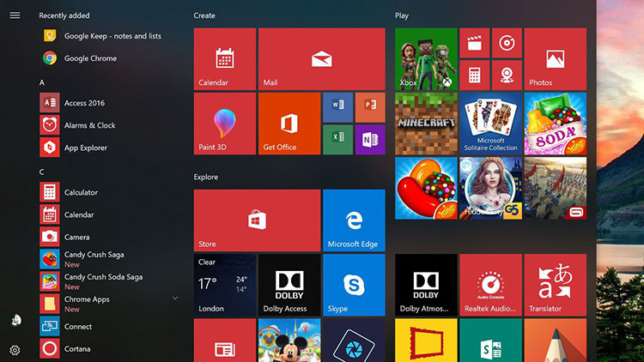Viewport: 644px width, 362px height.
Task: Open the Word small tile
Action: point(337,107)
